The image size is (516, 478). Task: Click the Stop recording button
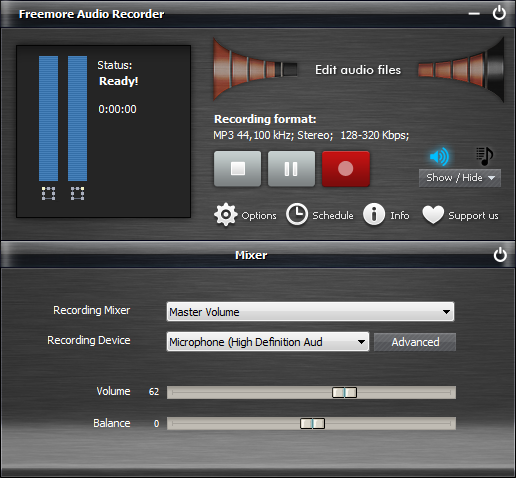tap(238, 169)
